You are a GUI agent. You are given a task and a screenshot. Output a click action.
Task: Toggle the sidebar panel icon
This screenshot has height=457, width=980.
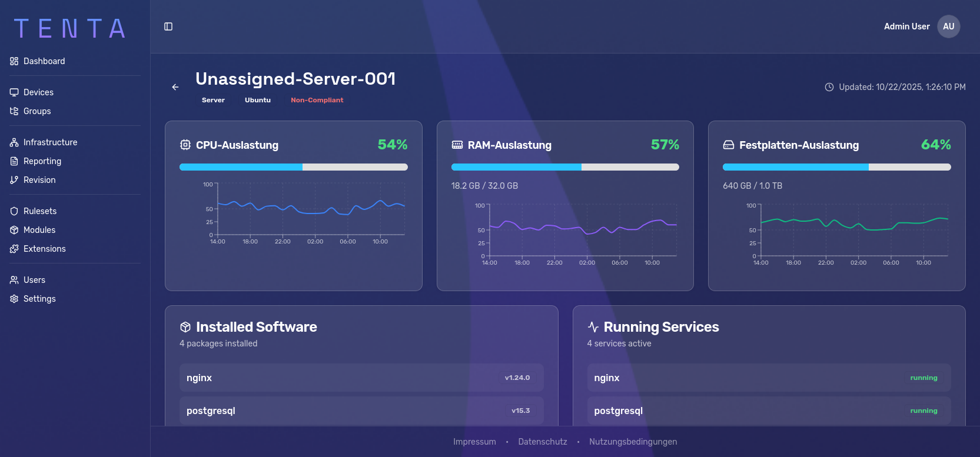pyautogui.click(x=168, y=26)
